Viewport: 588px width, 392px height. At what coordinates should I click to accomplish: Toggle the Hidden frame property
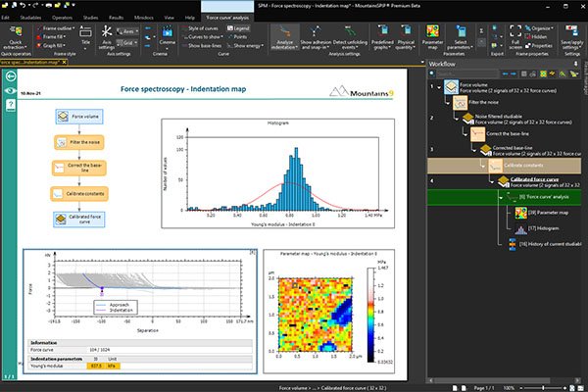pyautogui.click(x=536, y=37)
